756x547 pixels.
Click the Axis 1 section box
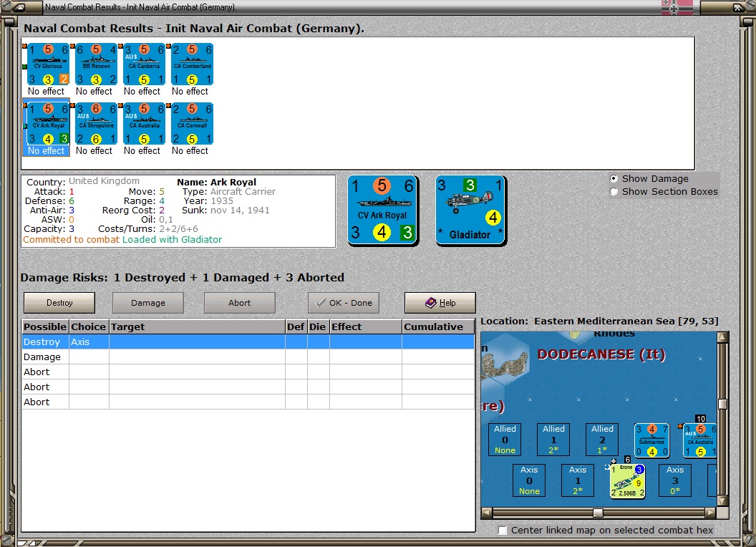point(578,480)
